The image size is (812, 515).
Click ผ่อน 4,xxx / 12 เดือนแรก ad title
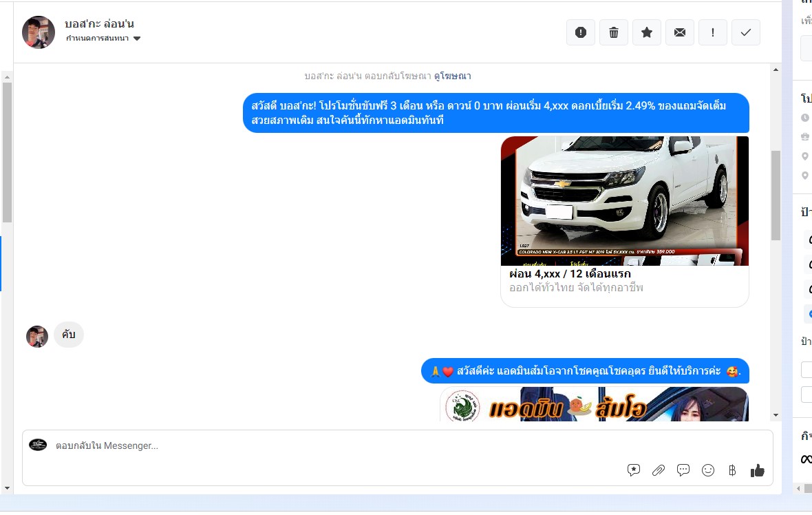click(570, 273)
